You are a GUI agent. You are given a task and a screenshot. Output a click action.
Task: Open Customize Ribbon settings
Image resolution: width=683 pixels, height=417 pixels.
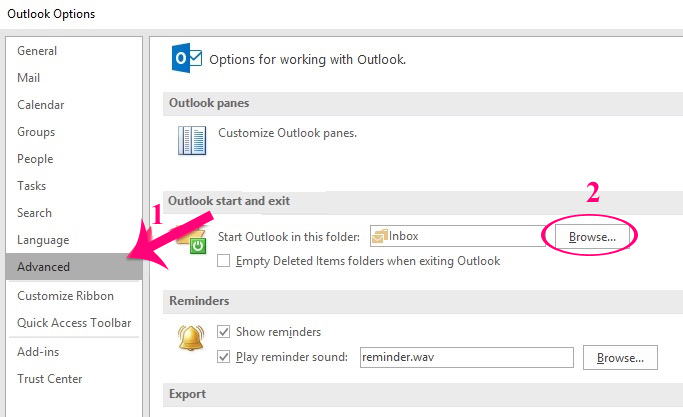65,296
